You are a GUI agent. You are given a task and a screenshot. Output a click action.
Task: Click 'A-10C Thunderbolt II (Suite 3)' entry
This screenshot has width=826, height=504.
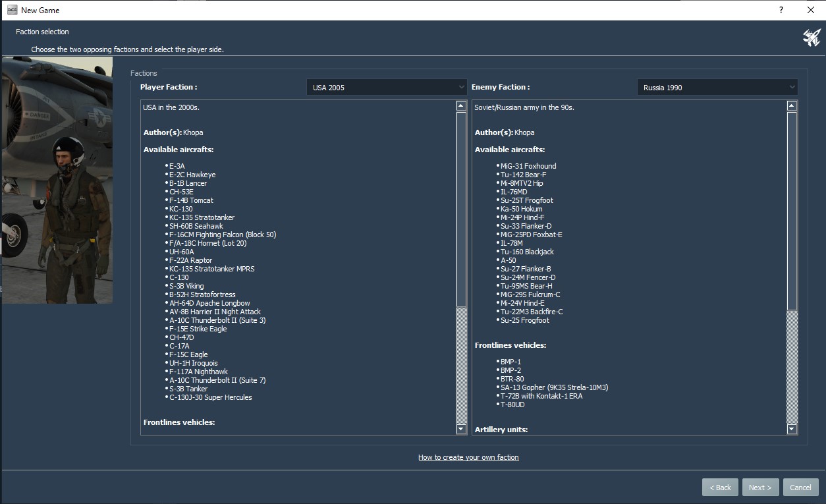217,320
